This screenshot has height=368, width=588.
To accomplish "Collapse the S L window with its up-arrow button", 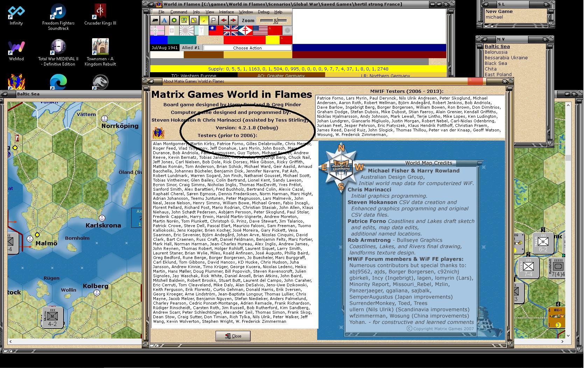I will click(x=485, y=4).
